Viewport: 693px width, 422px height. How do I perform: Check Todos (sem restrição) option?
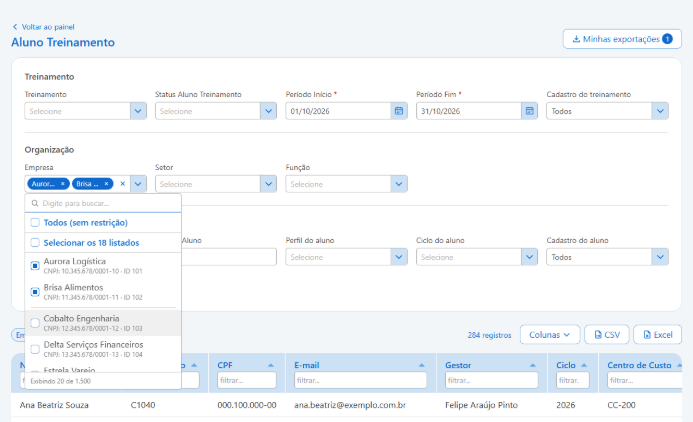[35, 223]
